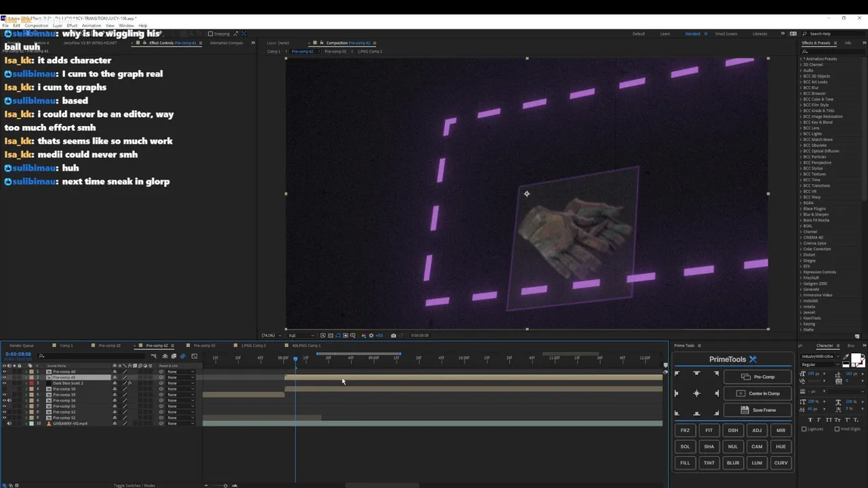The height and width of the screenshot is (488, 868).
Task: Click the Character panel menu icon
Action: (838, 346)
